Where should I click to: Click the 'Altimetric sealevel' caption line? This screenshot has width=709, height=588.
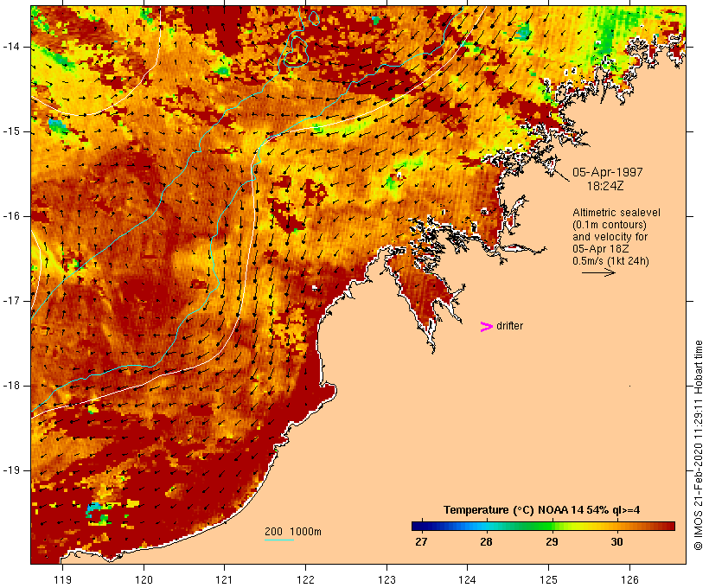(x=616, y=213)
